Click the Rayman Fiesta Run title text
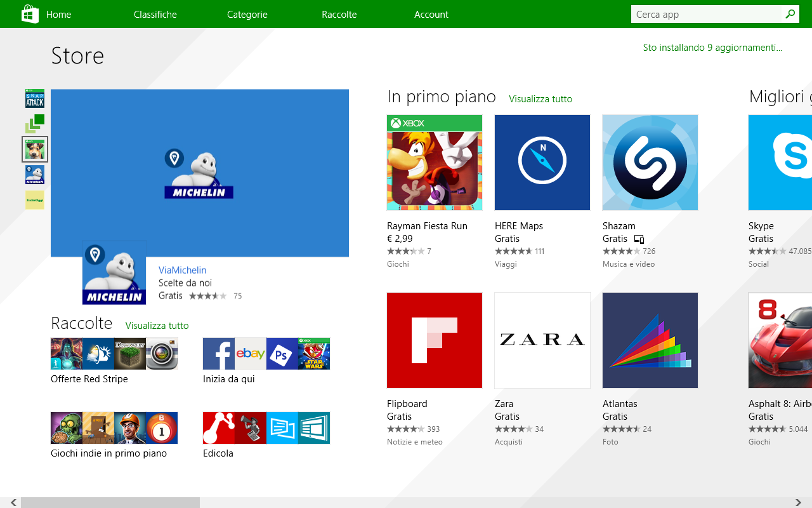The width and height of the screenshot is (812, 508). (427, 226)
